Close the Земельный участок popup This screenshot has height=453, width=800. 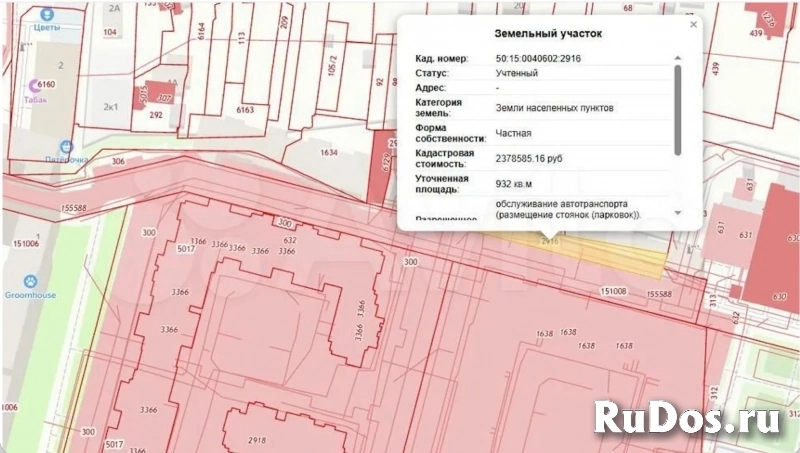coord(693,25)
